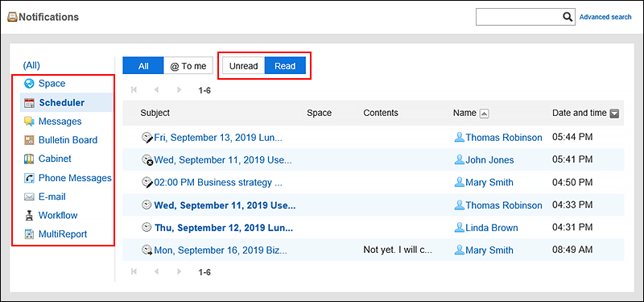Open John Jones profile link
This screenshot has height=302, width=644.
point(489,160)
